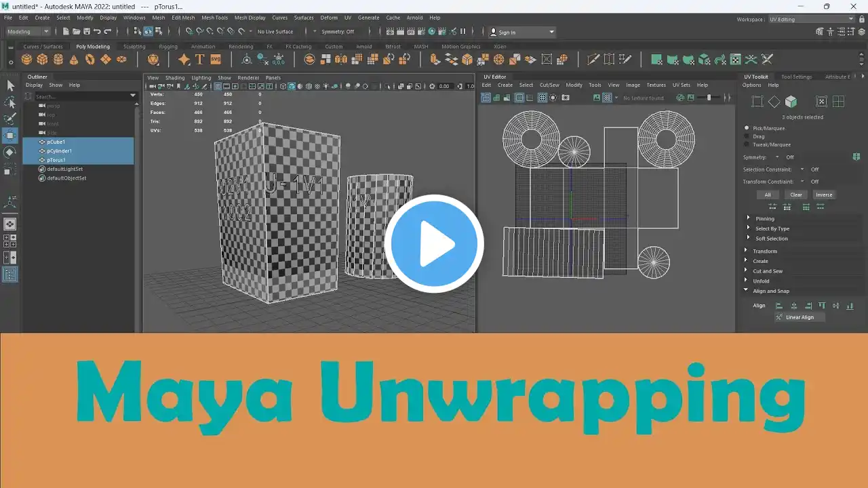Create a polygon cone from the shelf
Screen dimensions: 868x488
tap(74, 60)
